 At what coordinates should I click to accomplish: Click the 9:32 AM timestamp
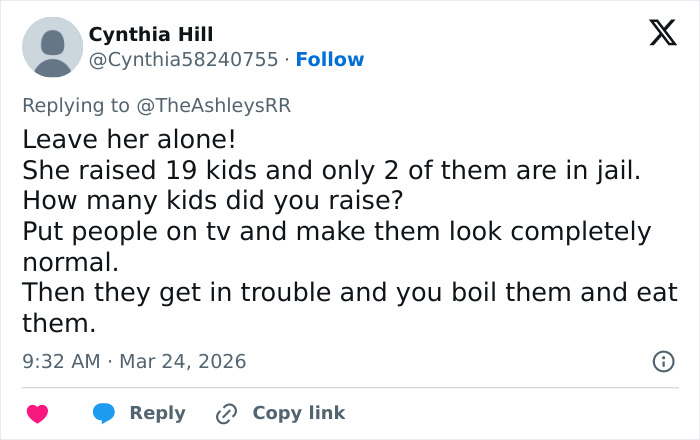(x=61, y=361)
